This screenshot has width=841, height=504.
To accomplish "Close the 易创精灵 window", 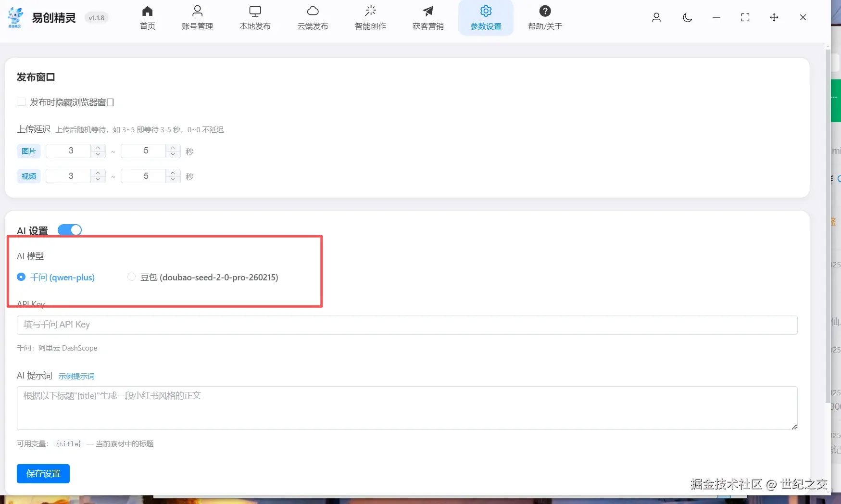I will pyautogui.click(x=803, y=17).
